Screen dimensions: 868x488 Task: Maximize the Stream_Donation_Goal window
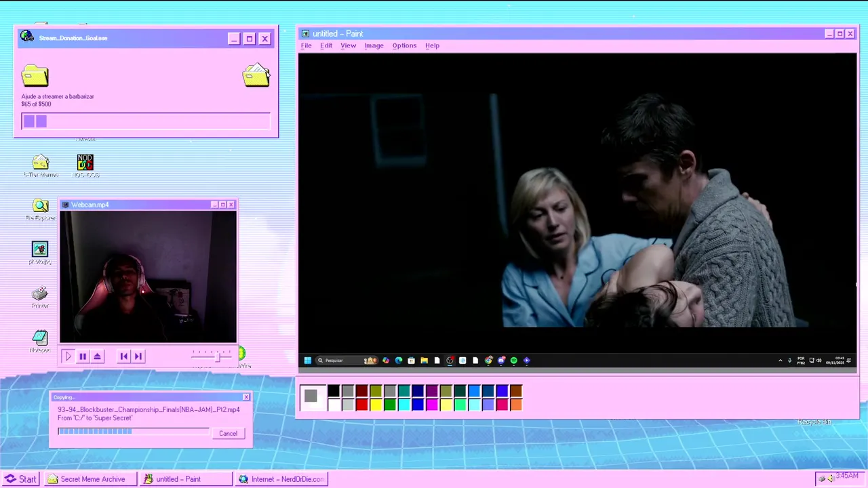pyautogui.click(x=249, y=39)
